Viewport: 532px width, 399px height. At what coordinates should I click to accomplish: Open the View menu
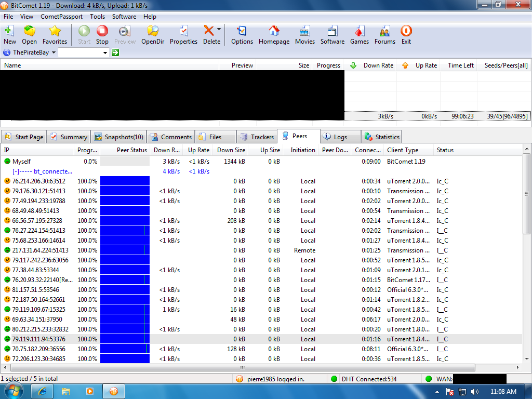26,16
